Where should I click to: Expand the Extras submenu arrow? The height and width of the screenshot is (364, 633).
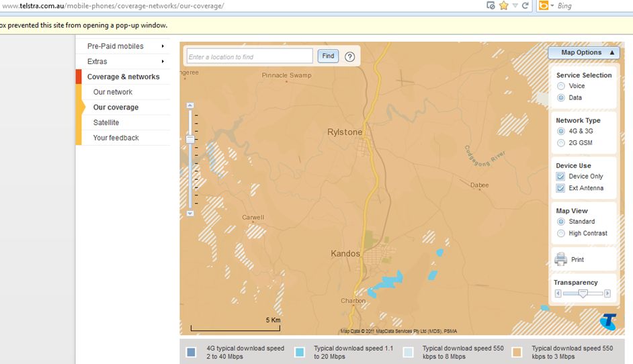(163, 61)
